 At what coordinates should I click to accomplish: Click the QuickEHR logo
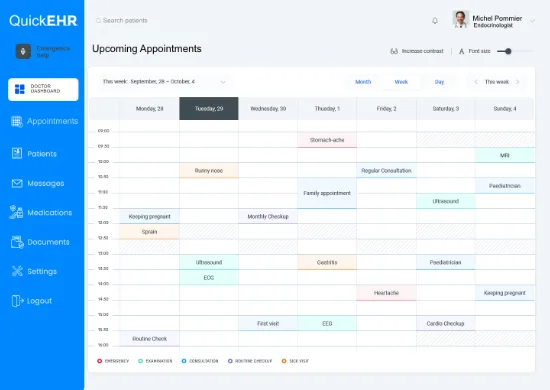point(43,20)
